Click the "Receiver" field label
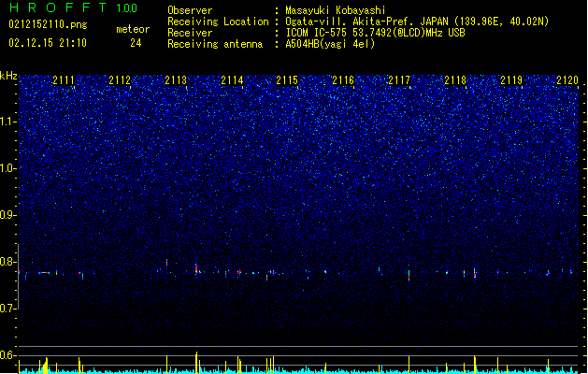The width and height of the screenshot is (588, 374). coord(190,33)
